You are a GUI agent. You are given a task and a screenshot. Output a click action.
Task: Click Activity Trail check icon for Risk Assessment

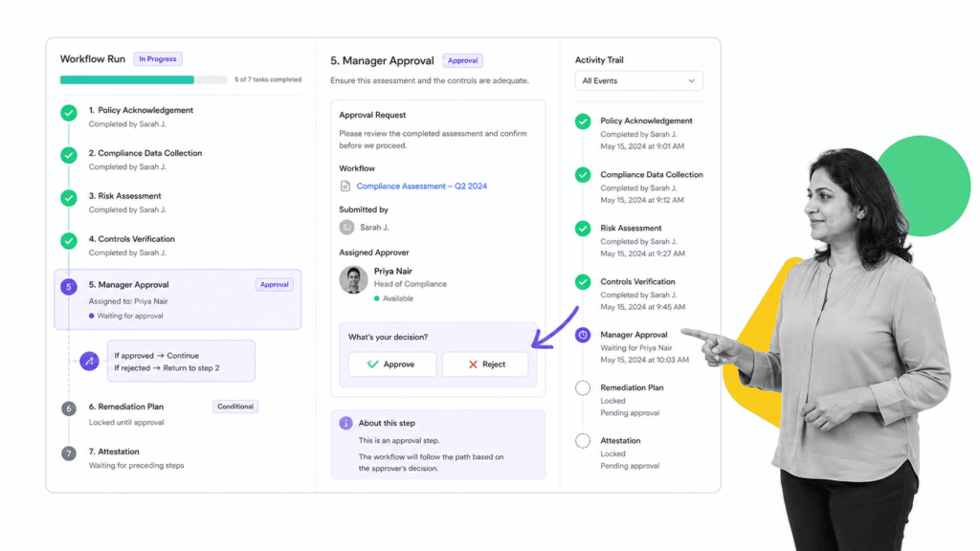583,229
